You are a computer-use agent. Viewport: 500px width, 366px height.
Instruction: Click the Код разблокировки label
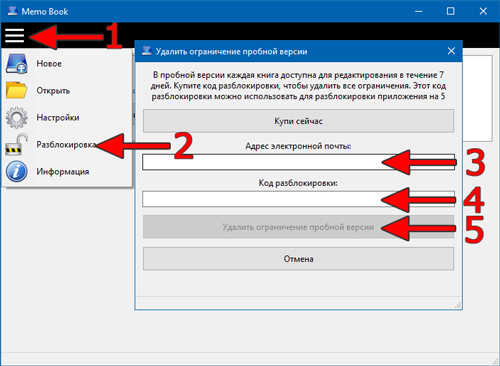298,183
